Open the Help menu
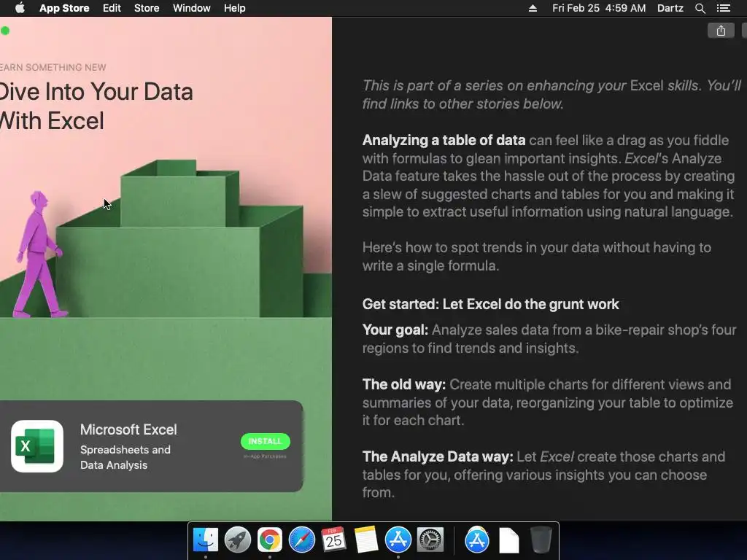 point(234,8)
